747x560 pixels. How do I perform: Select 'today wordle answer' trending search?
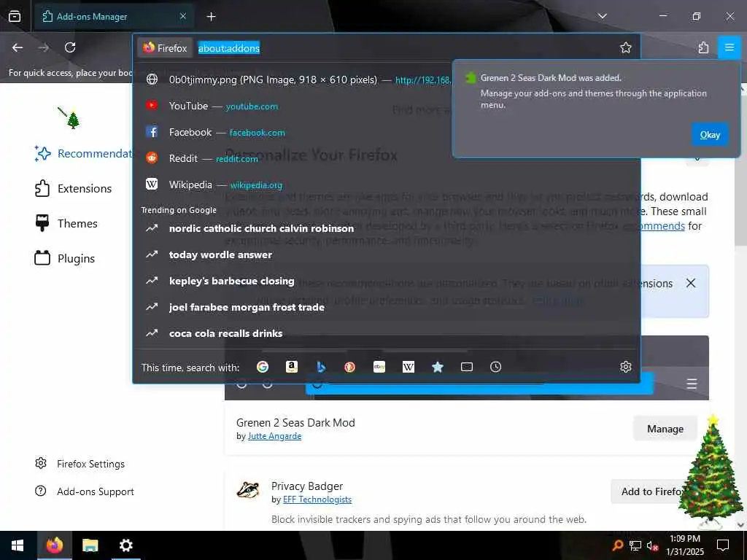(x=386, y=254)
